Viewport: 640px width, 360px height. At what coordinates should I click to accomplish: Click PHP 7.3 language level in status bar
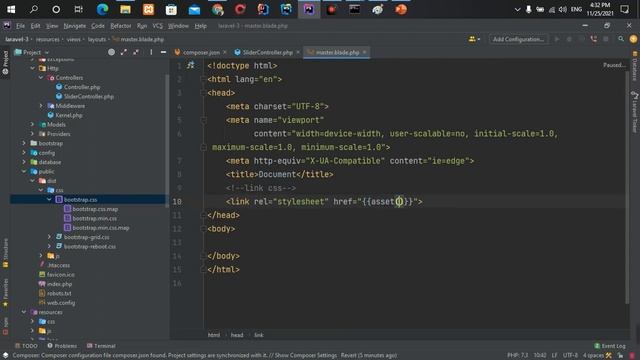click(518, 355)
